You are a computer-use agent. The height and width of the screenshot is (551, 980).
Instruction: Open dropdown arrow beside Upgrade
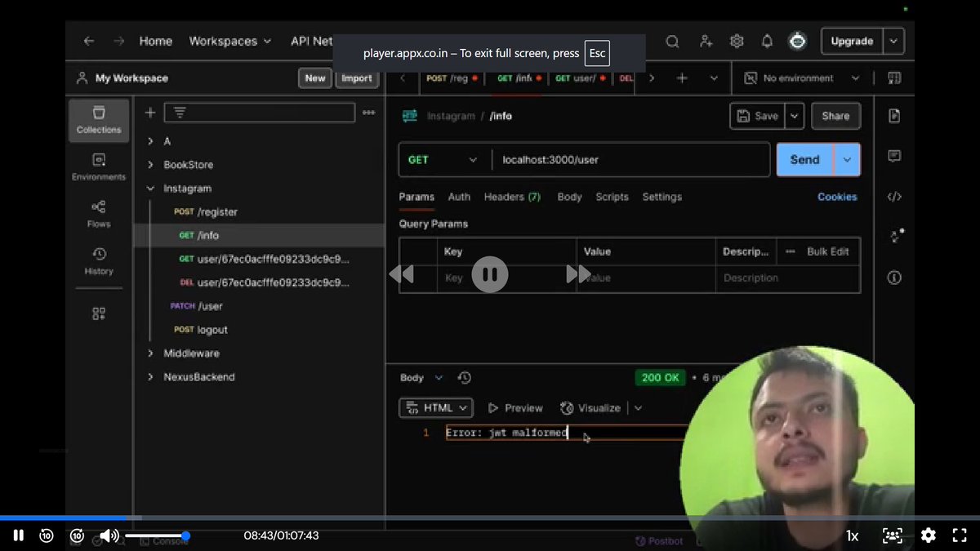(894, 41)
